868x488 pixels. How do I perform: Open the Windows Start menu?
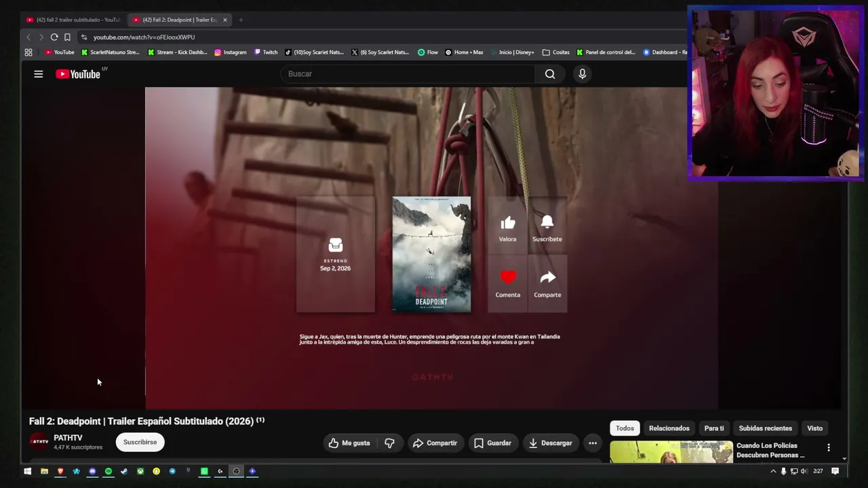coord(28,471)
